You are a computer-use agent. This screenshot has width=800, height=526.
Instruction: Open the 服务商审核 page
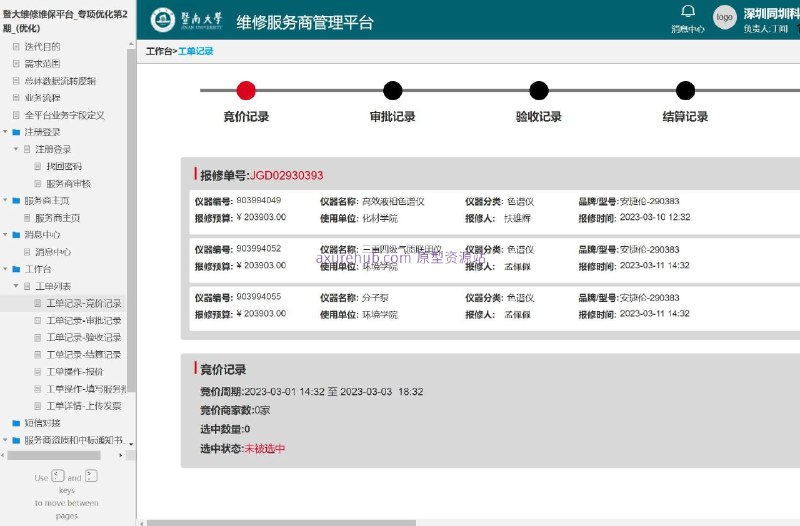coord(68,184)
